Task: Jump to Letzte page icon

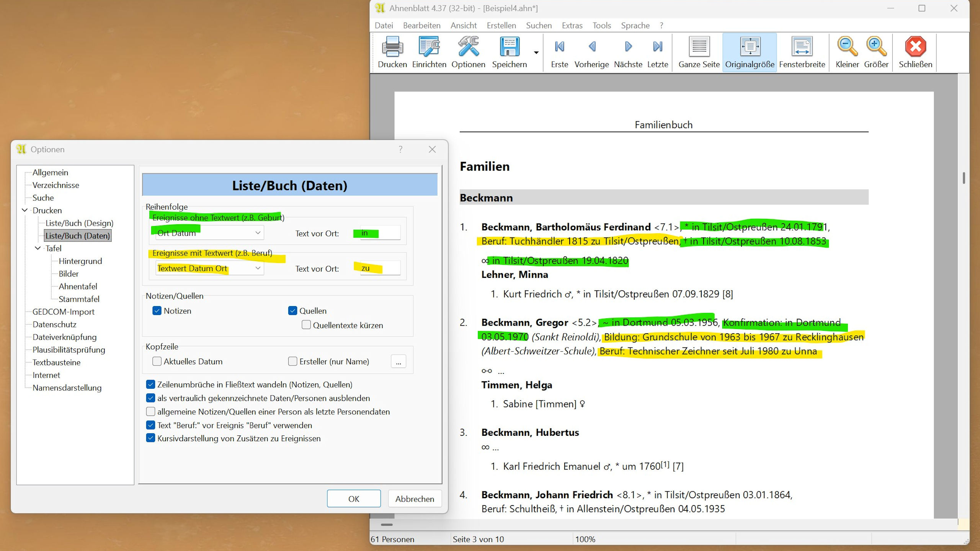Action: pyautogui.click(x=657, y=47)
